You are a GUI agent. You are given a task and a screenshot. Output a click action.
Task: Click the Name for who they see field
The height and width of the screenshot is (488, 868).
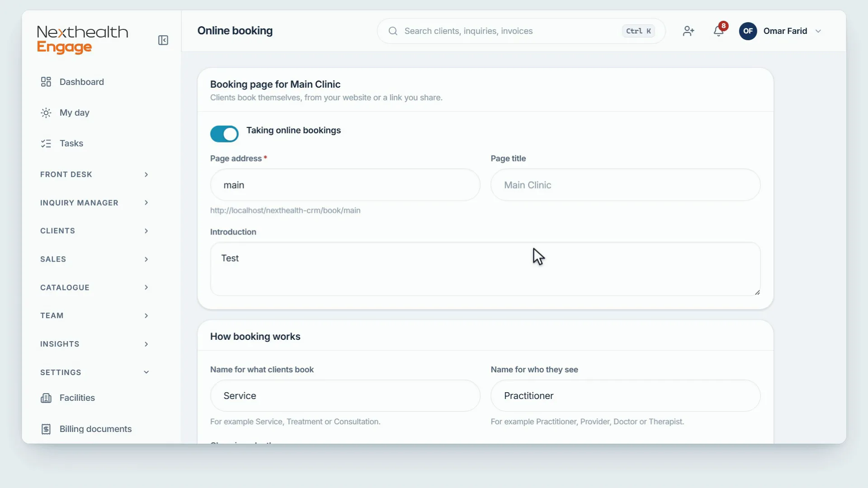pos(625,396)
